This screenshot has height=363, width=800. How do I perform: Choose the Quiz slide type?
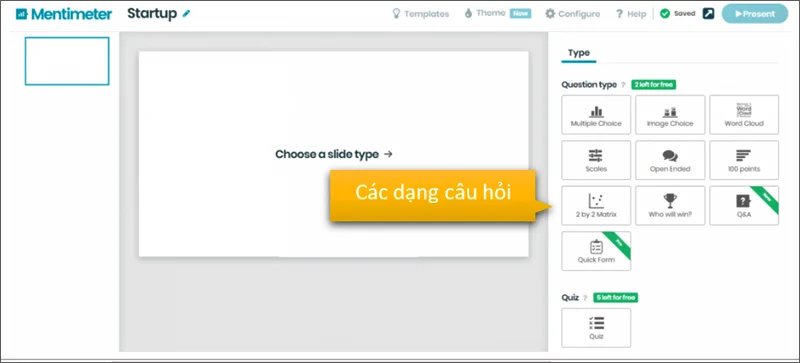coord(596,328)
